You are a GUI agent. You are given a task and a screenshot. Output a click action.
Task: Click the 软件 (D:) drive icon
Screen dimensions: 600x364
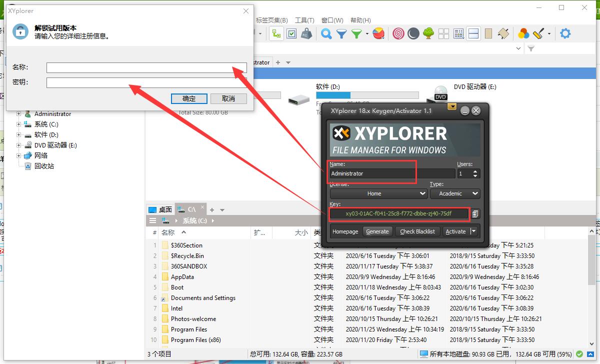click(299, 100)
